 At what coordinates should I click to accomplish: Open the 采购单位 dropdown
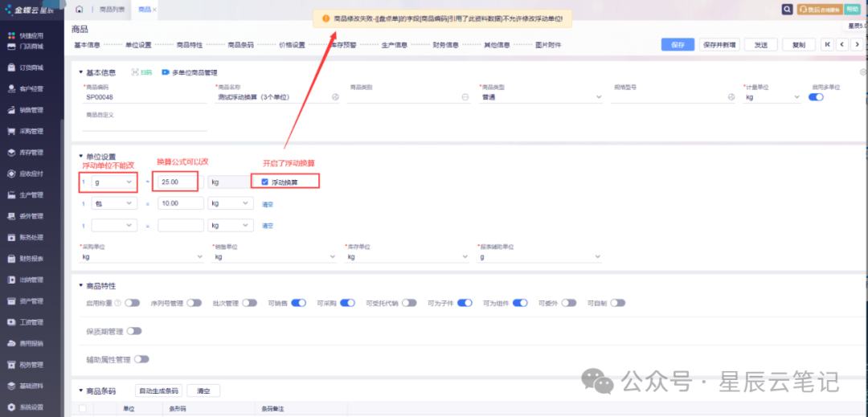(x=143, y=256)
